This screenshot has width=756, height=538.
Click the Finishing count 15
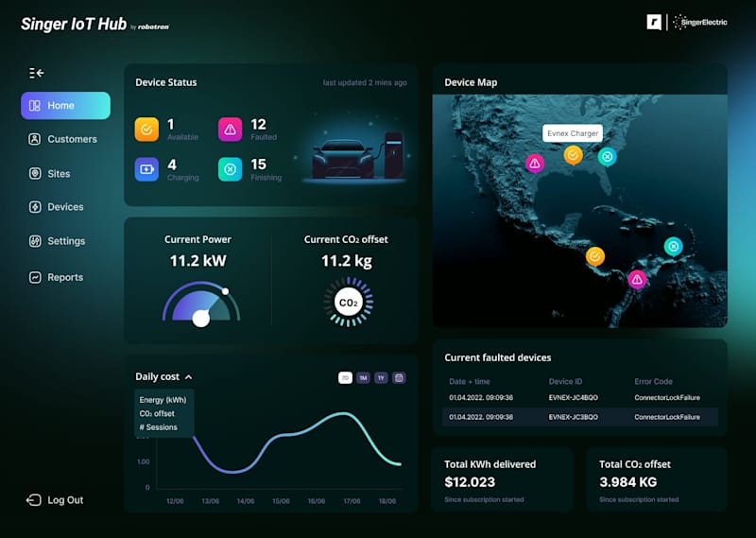(258, 165)
